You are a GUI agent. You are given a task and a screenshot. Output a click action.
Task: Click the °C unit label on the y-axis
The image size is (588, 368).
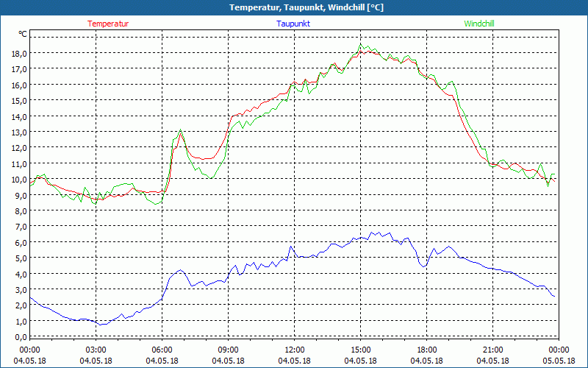pos(23,34)
